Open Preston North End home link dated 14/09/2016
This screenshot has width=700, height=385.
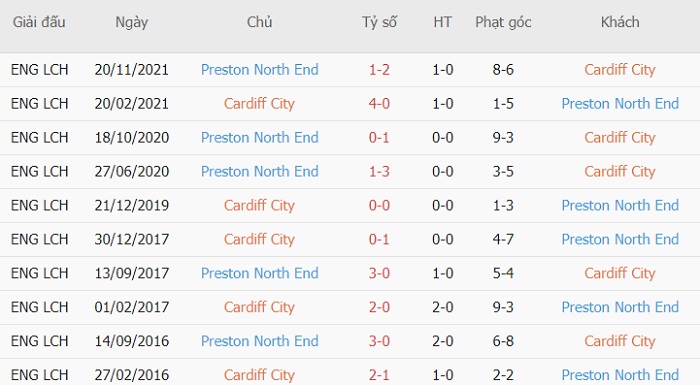[259, 341]
